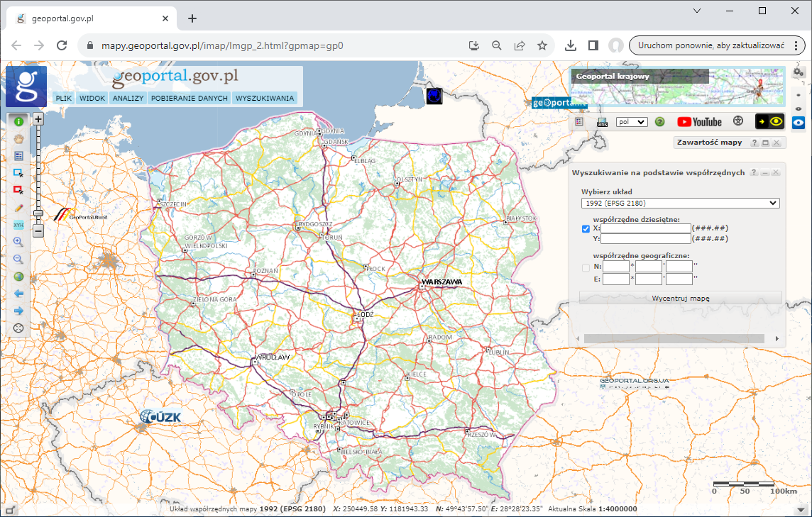Go to previous view with back arrow
The image size is (812, 517).
[x=18, y=293]
